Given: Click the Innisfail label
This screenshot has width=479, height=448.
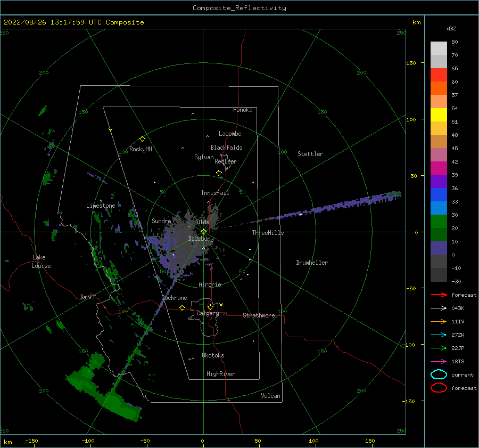Looking at the screenshot, I should 215,193.
